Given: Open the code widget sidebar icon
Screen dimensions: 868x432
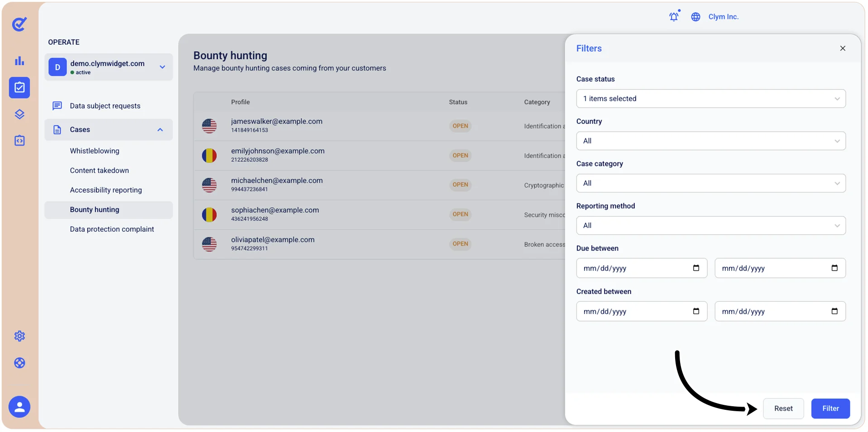Looking at the screenshot, I should click(19, 141).
